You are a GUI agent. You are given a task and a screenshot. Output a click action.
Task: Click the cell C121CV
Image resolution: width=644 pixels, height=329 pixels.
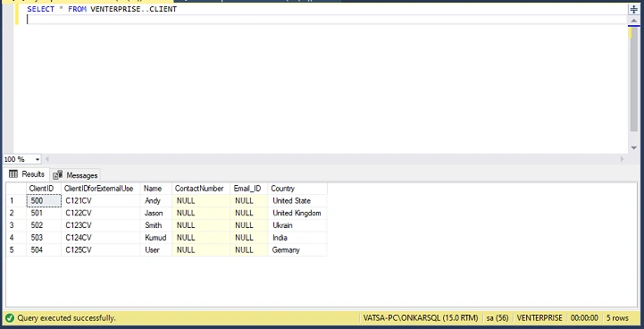[101, 200]
